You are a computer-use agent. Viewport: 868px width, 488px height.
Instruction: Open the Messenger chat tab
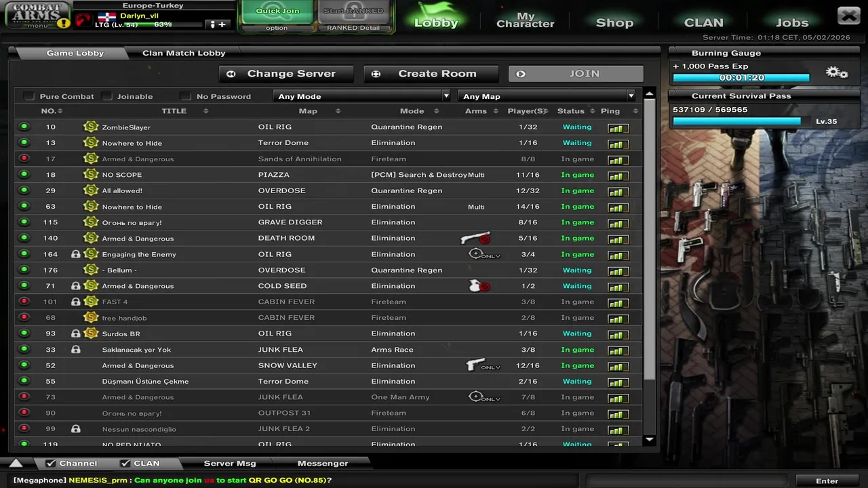pyautogui.click(x=323, y=464)
